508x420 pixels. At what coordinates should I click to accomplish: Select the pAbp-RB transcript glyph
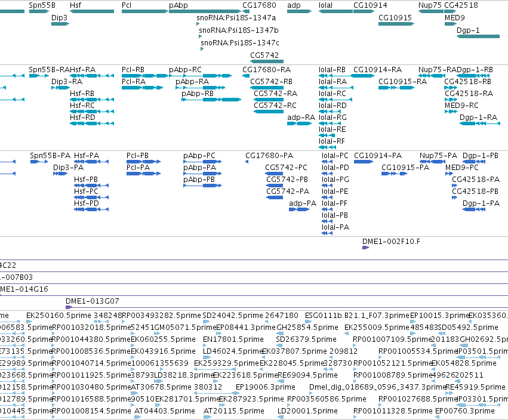[x=211, y=100]
